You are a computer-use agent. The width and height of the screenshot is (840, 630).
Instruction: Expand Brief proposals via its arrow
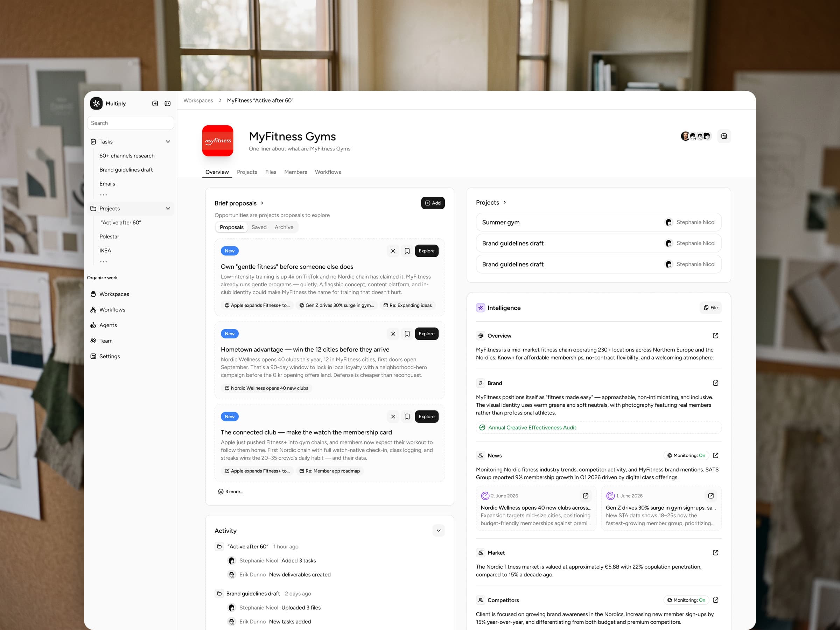pyautogui.click(x=262, y=203)
